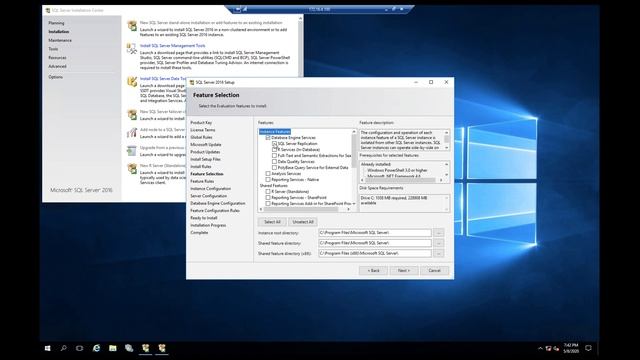Image resolution: width=640 pixels, height=360 pixels.
Task: Enable Reporting Services - SharePoint checkbox
Action: click(x=268, y=198)
